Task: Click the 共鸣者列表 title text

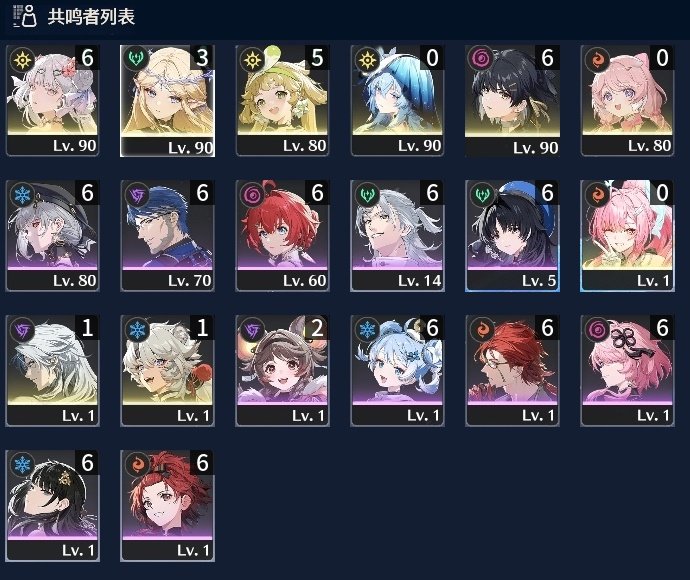Action: tap(91, 17)
